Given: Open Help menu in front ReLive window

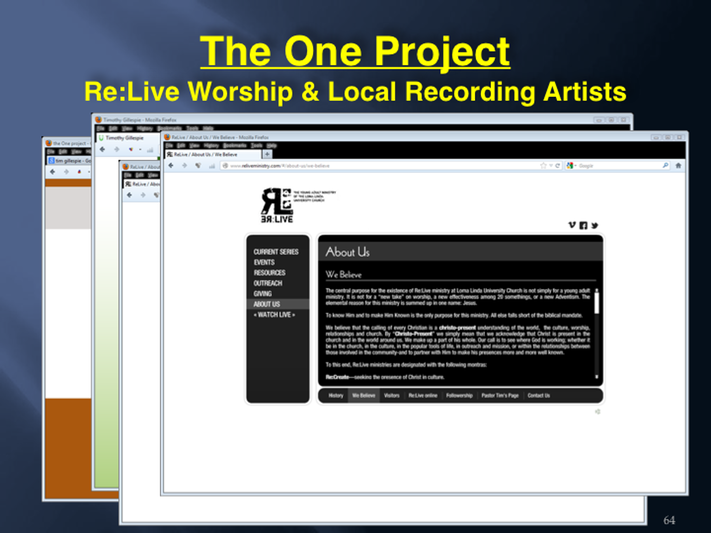Looking at the screenshot, I should (x=272, y=146).
